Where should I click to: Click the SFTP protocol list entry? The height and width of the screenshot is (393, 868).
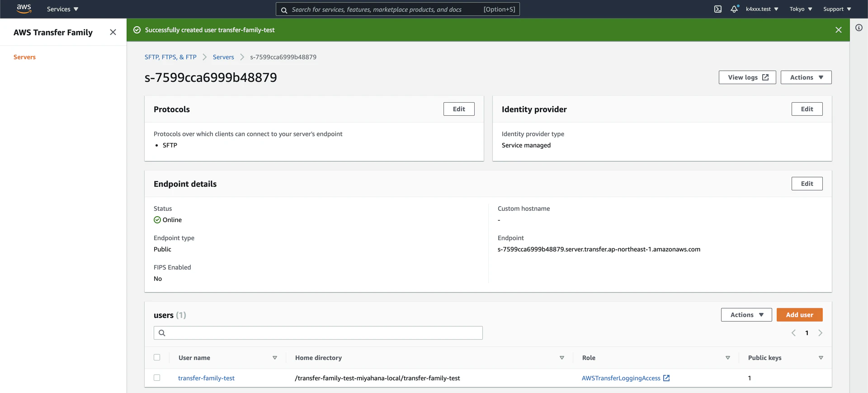tap(170, 145)
